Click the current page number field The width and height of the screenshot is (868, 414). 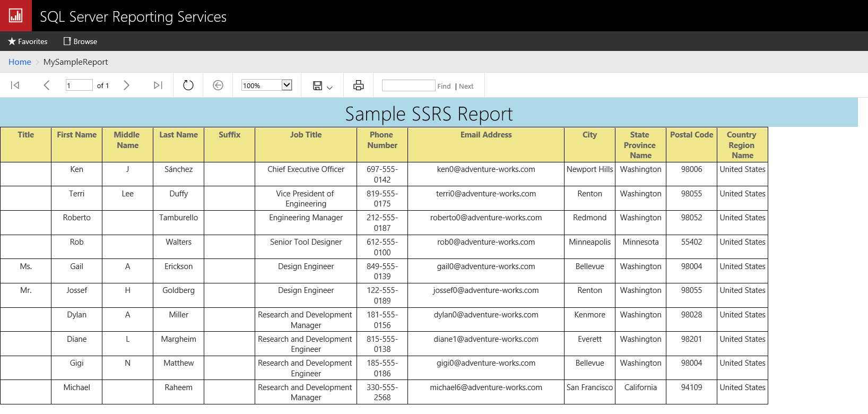[79, 85]
